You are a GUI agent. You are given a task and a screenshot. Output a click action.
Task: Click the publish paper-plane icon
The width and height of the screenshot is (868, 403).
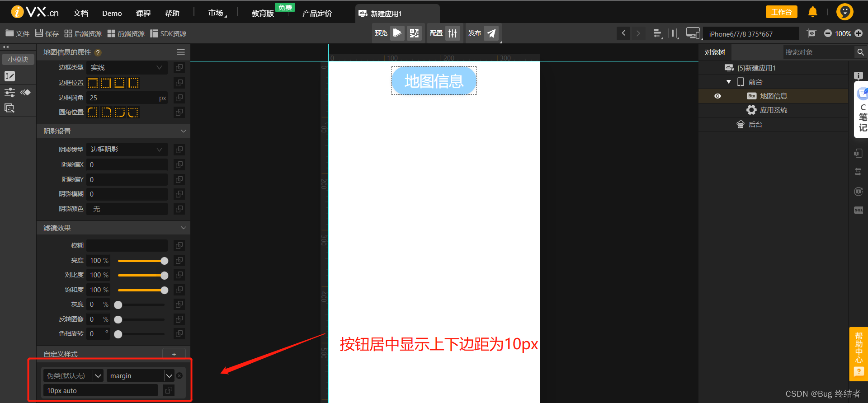[491, 33]
